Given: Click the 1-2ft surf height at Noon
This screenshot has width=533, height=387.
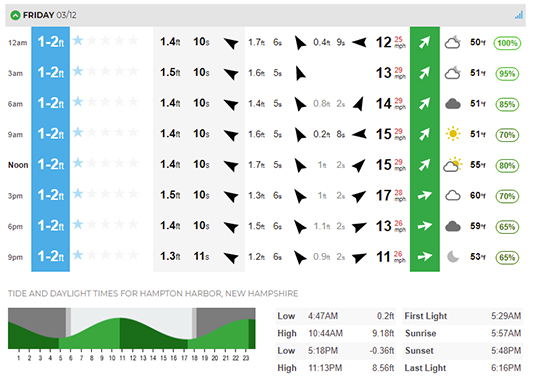Looking at the screenshot, I should coord(51,165).
